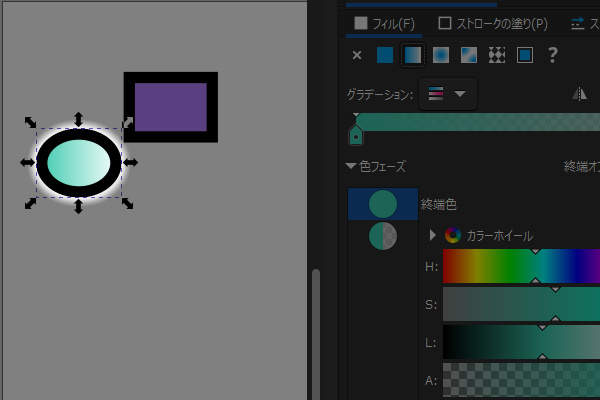Select the half-transparent teal stop

(383, 236)
